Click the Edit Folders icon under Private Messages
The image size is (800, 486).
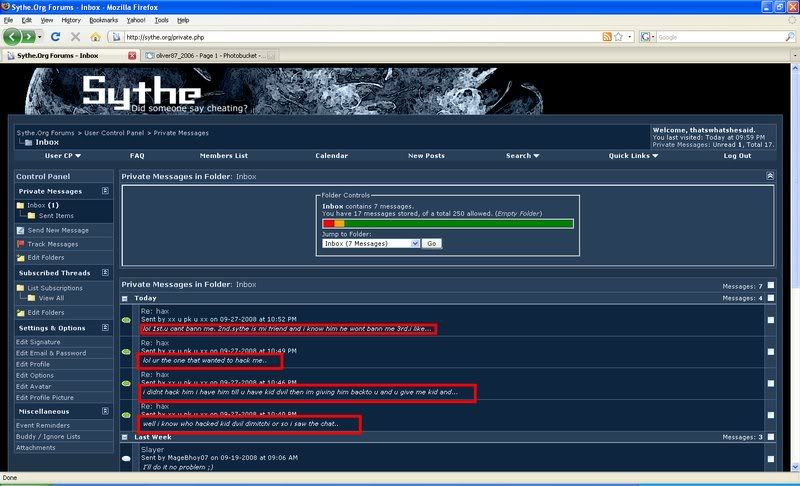point(20,258)
